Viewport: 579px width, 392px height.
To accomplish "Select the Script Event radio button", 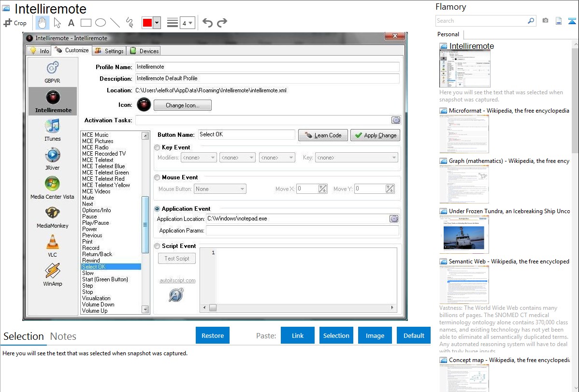I will pos(157,246).
